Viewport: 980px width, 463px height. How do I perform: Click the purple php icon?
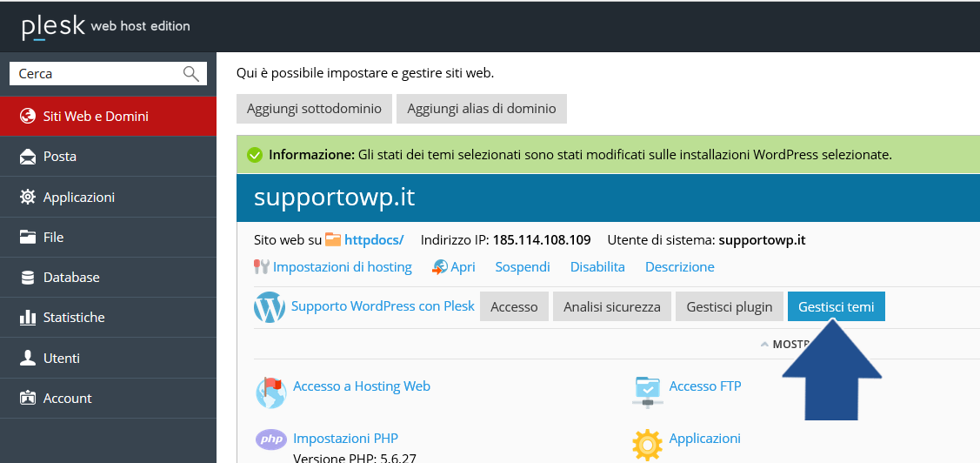[271, 440]
